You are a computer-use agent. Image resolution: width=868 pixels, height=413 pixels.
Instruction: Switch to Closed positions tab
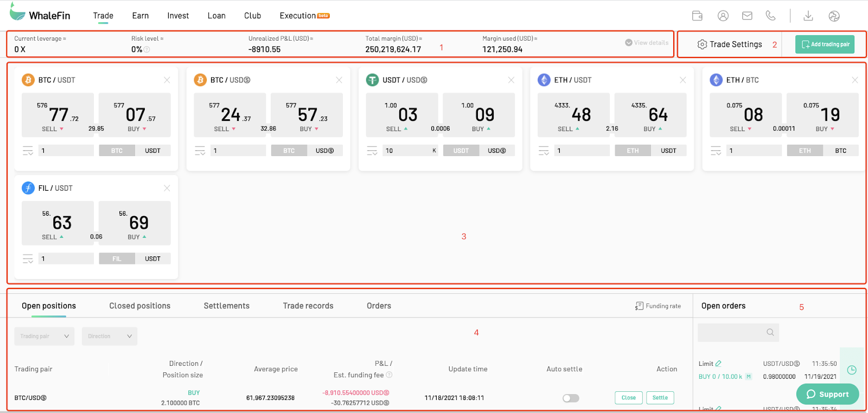coord(140,306)
